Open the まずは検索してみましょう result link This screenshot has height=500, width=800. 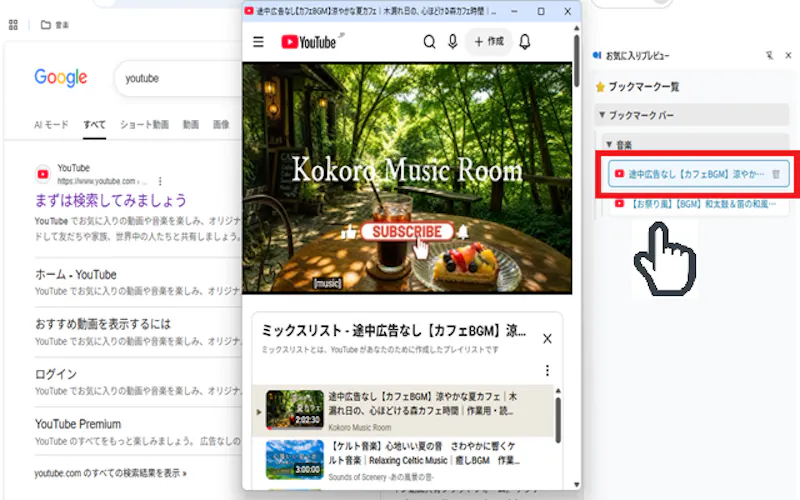tap(111, 201)
